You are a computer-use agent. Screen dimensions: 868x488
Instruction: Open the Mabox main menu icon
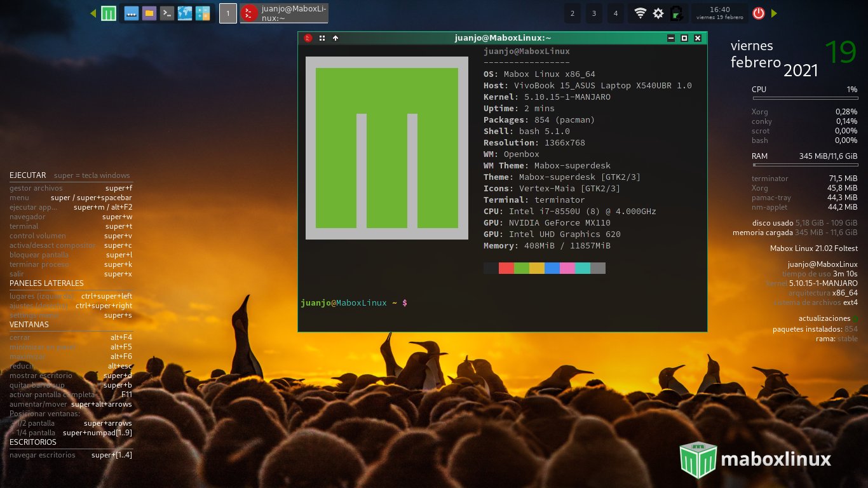click(109, 13)
